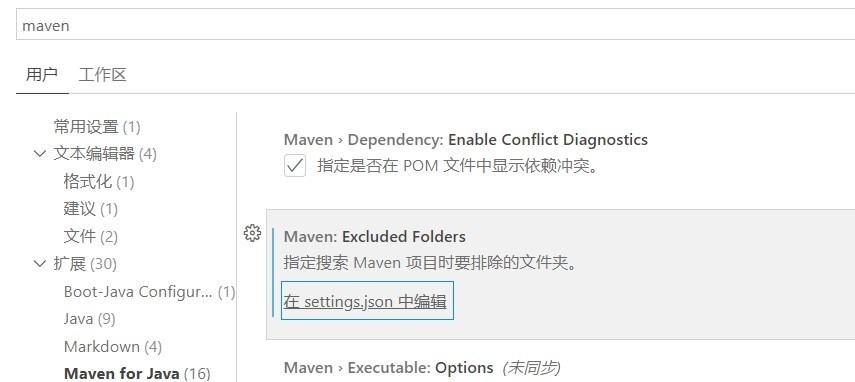
Task: Select 格式化 under text editor
Action: [99, 181]
